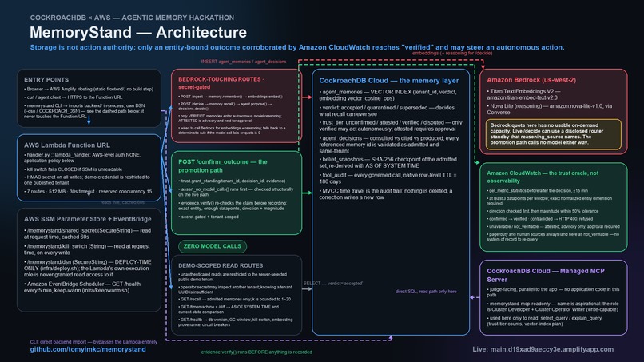Screen dimensions: 644x362
Task: Click the "embeddings (+ reasoning for /decide)" label
Action: [452, 53]
